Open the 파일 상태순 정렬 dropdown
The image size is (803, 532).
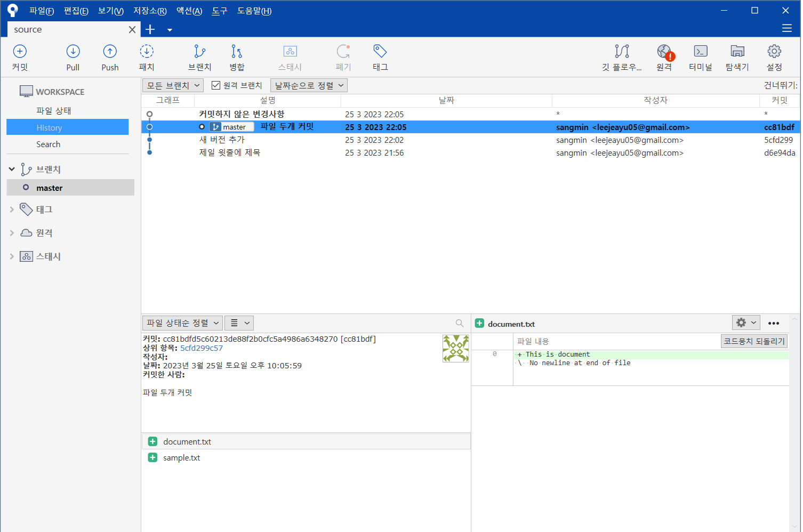182,323
